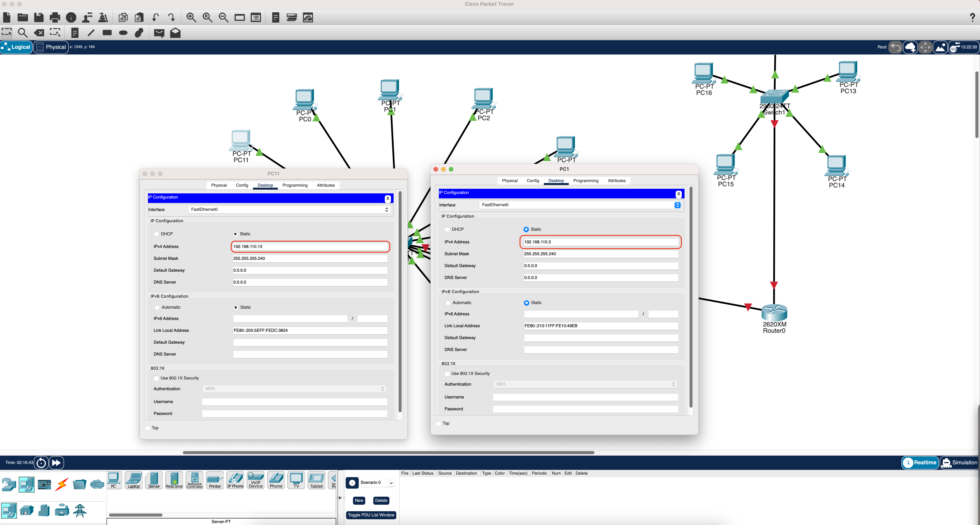Click PC1 window vertical scrollbar
980x525 pixels.
(x=691, y=297)
